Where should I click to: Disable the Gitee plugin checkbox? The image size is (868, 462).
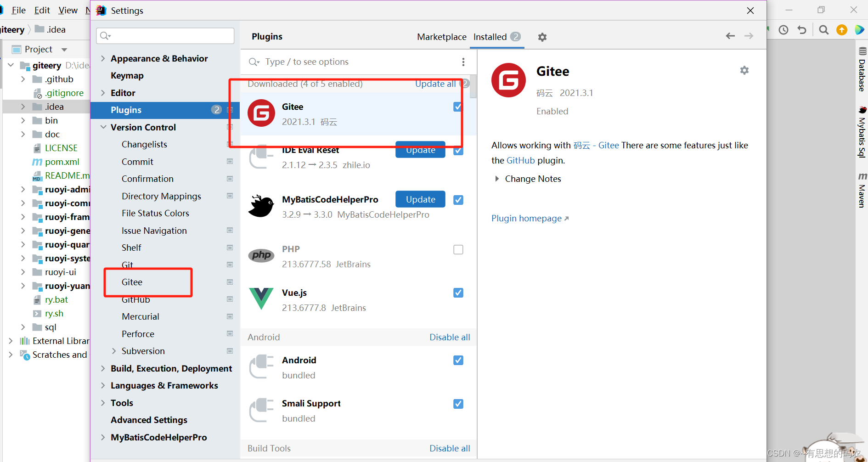tap(458, 107)
